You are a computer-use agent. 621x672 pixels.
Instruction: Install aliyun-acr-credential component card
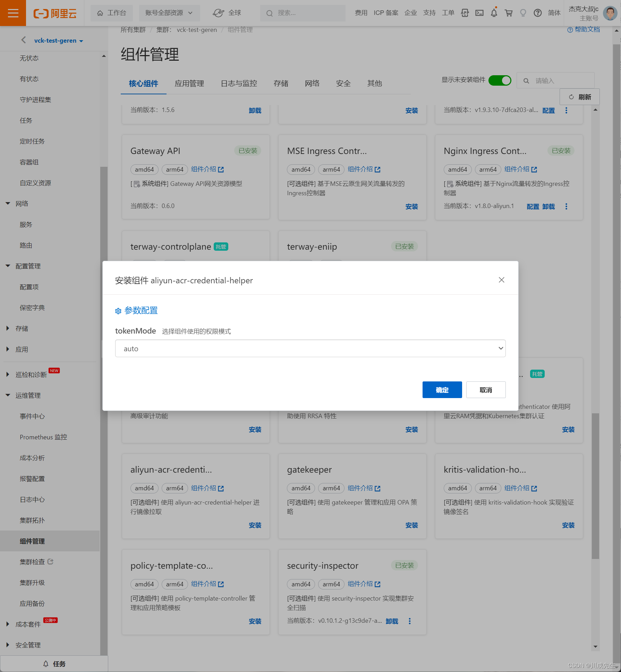255,525
